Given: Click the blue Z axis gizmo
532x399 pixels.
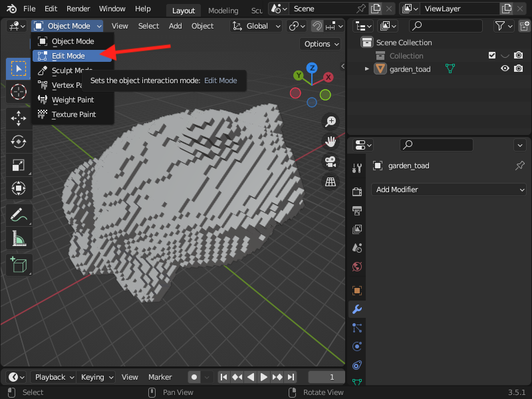Looking at the screenshot, I should 312,68.
